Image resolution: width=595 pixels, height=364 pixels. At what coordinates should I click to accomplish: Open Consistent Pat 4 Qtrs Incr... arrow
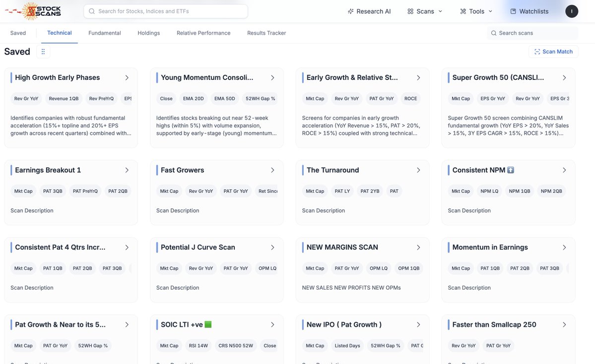click(127, 247)
